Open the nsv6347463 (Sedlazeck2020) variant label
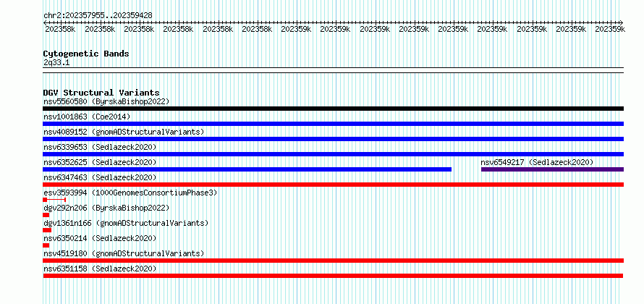This screenshot has height=304, width=644. 100,177
